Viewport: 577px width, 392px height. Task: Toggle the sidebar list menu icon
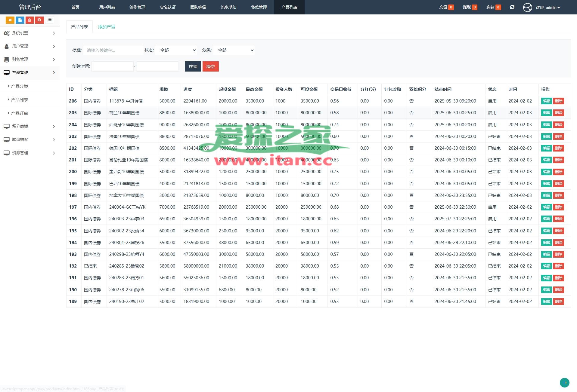click(50, 20)
